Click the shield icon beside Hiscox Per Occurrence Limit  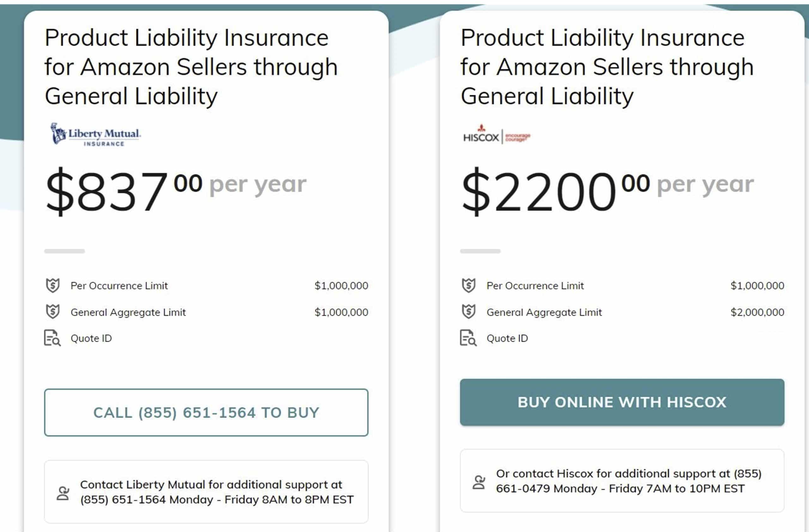click(x=469, y=285)
